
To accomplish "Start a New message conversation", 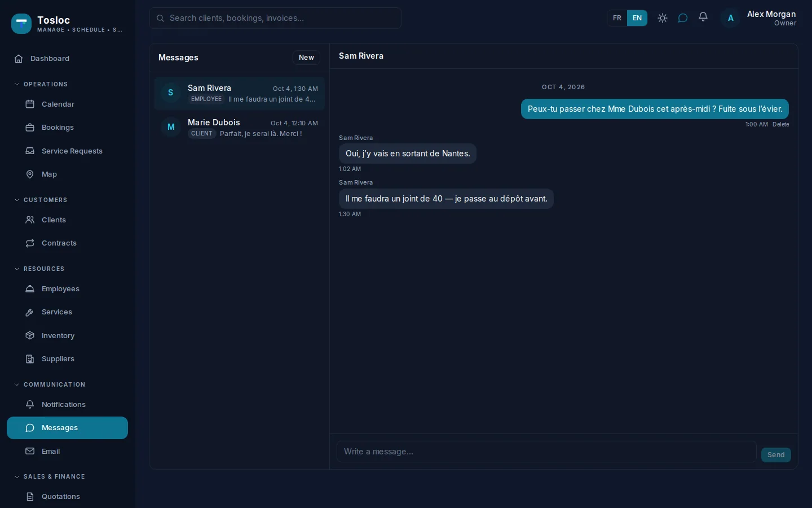I will [306, 58].
